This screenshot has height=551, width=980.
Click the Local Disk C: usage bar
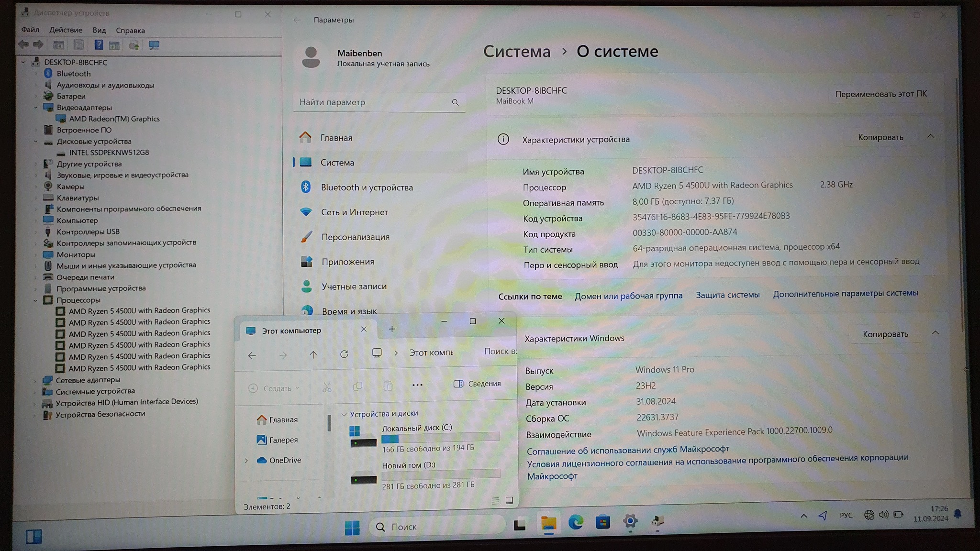tap(440, 437)
